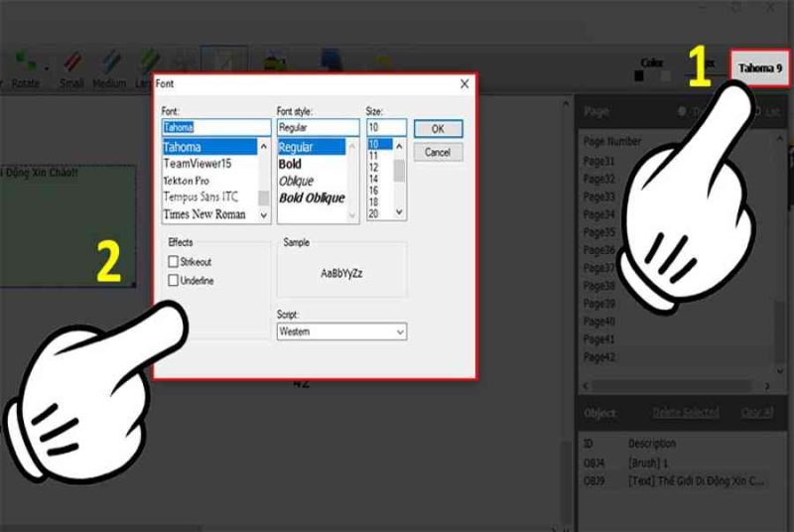
Task: Click the Font style input field
Action: pyautogui.click(x=318, y=127)
